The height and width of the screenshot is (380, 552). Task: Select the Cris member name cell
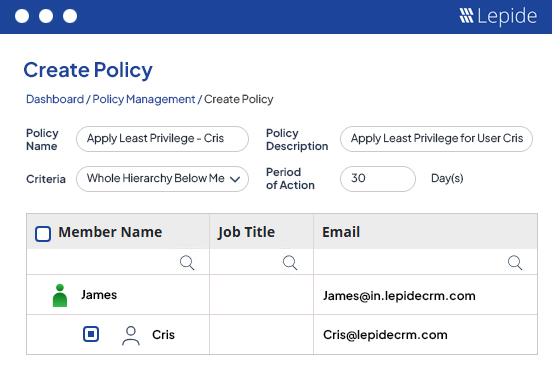coord(118,335)
